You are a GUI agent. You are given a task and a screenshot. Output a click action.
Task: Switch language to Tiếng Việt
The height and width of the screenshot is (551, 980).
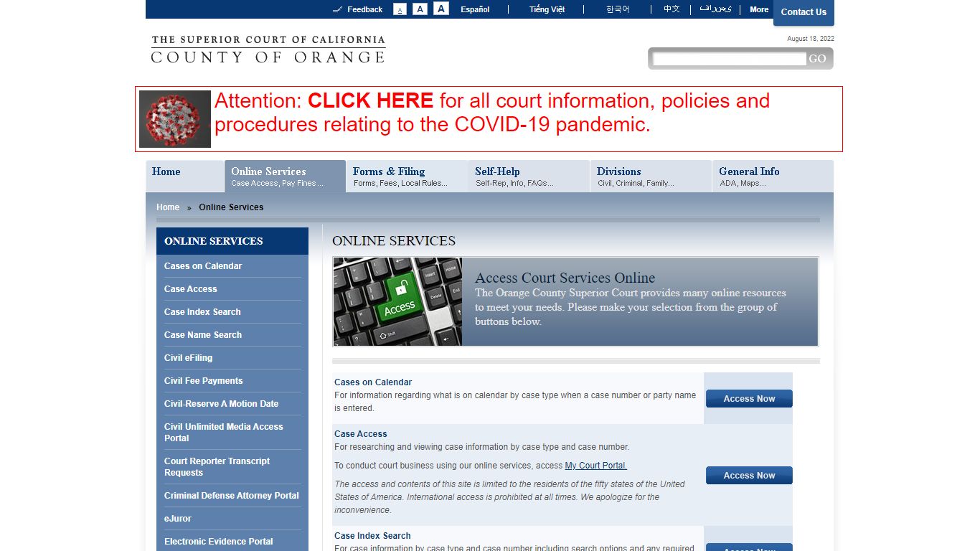point(547,9)
